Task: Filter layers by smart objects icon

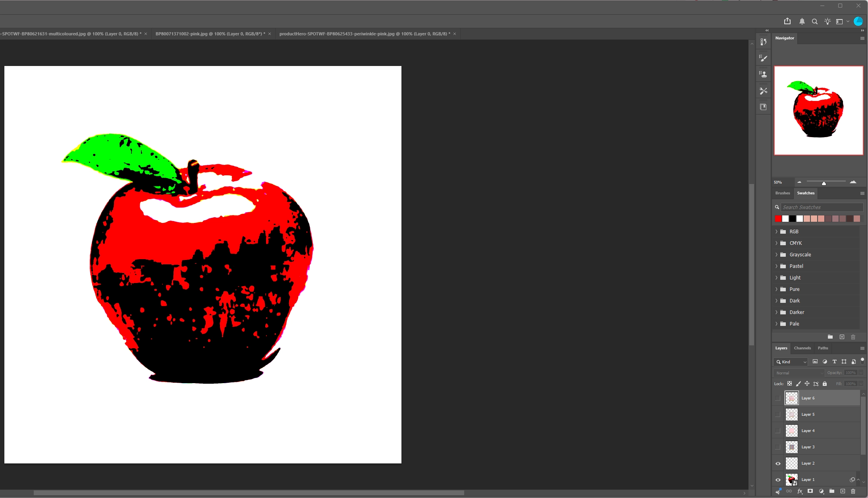Action: 853,362
